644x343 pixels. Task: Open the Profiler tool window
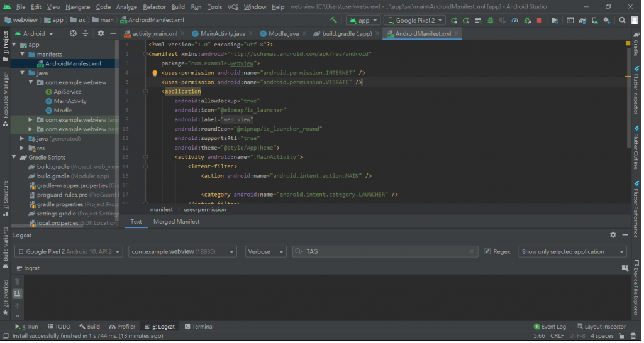pyautogui.click(x=123, y=328)
